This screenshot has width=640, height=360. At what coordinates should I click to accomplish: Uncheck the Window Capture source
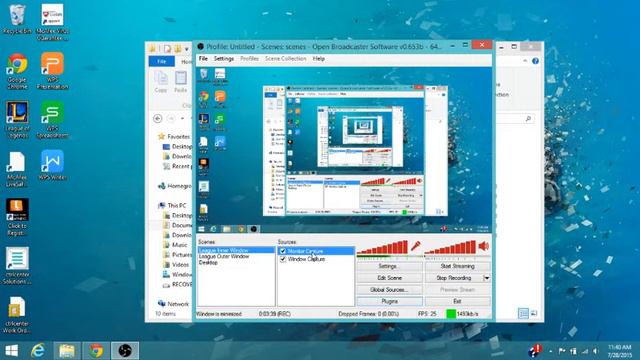283,259
